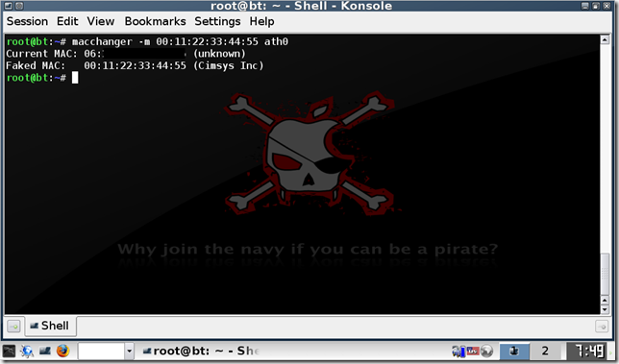
Task: Switch to virtual desktop 1
Action: point(514,351)
